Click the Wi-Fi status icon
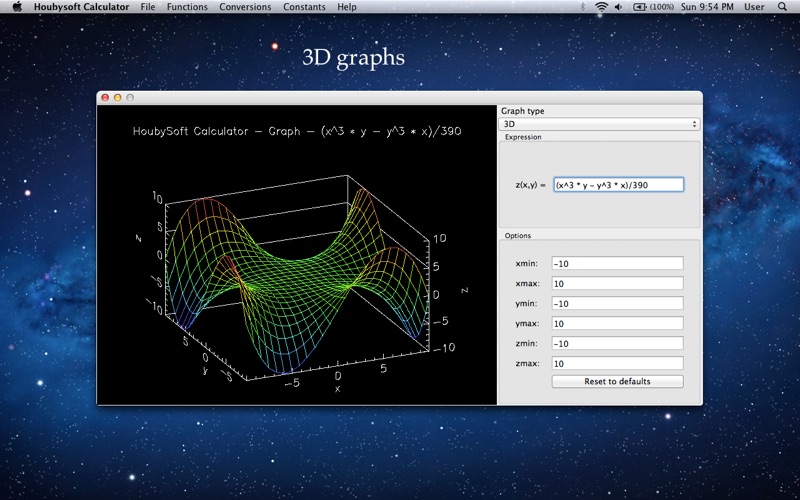 [x=602, y=7]
